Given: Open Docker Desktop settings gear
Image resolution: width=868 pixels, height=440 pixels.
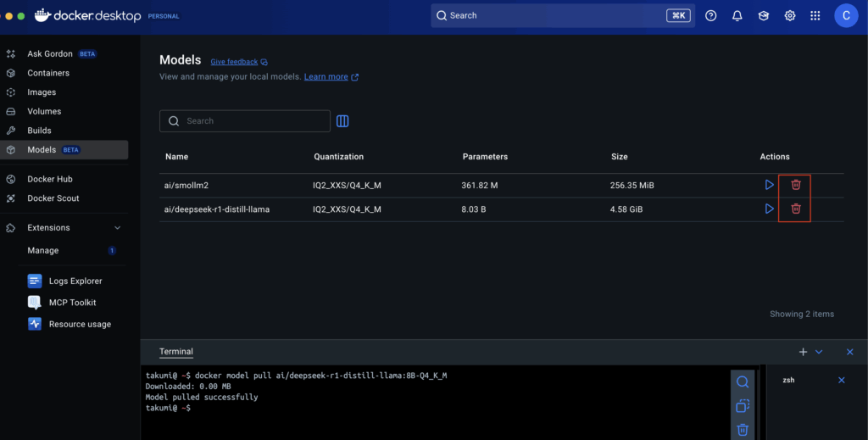Looking at the screenshot, I should point(789,15).
